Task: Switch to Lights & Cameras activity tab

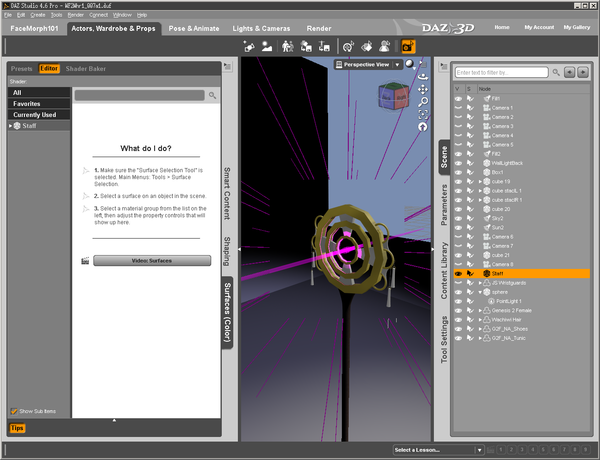Action: pyautogui.click(x=261, y=29)
